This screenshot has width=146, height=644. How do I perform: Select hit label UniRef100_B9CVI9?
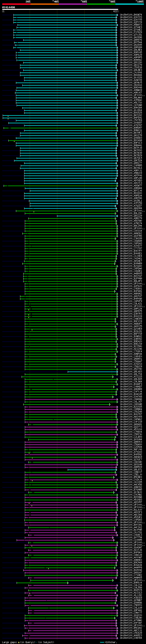pos(131,321)
